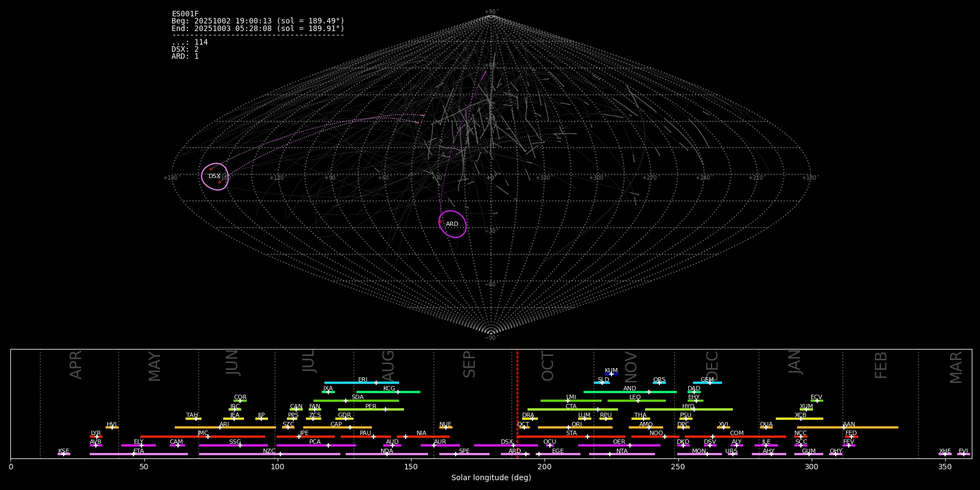Click the ES001F station title text
This screenshot has width=980, height=490.
click(x=185, y=14)
